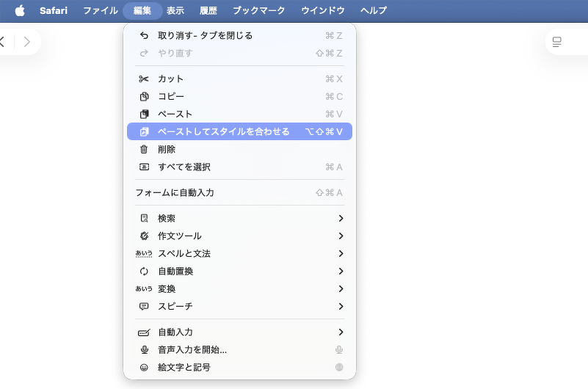Viewport: 588px width, 389px height.
Task: Click the Safari forward navigation arrow
Action: coord(27,42)
